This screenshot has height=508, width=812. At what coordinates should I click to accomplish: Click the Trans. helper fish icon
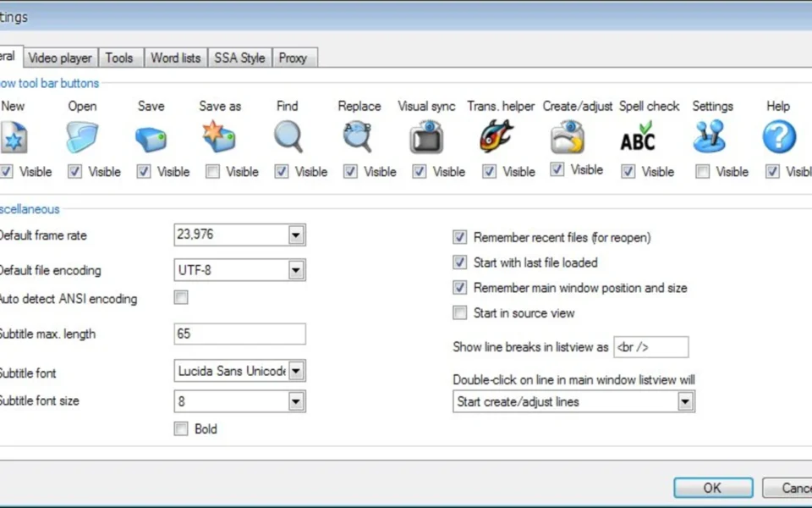click(497, 136)
